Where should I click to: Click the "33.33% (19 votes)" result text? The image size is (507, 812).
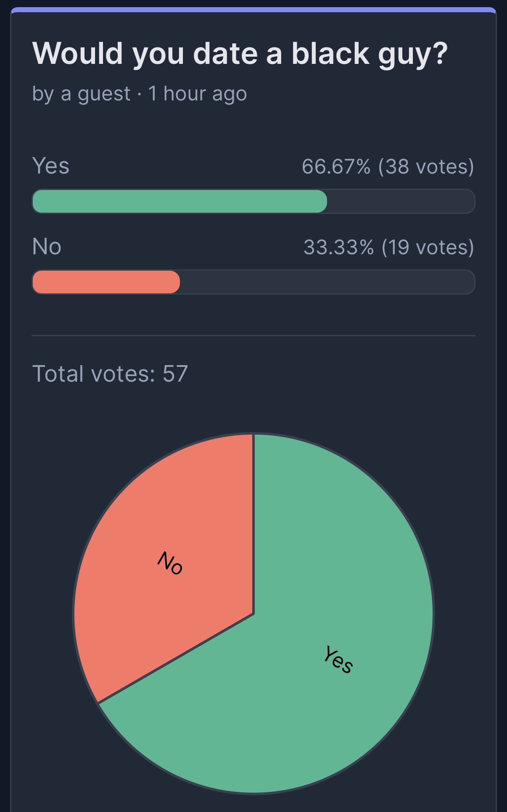point(389,247)
